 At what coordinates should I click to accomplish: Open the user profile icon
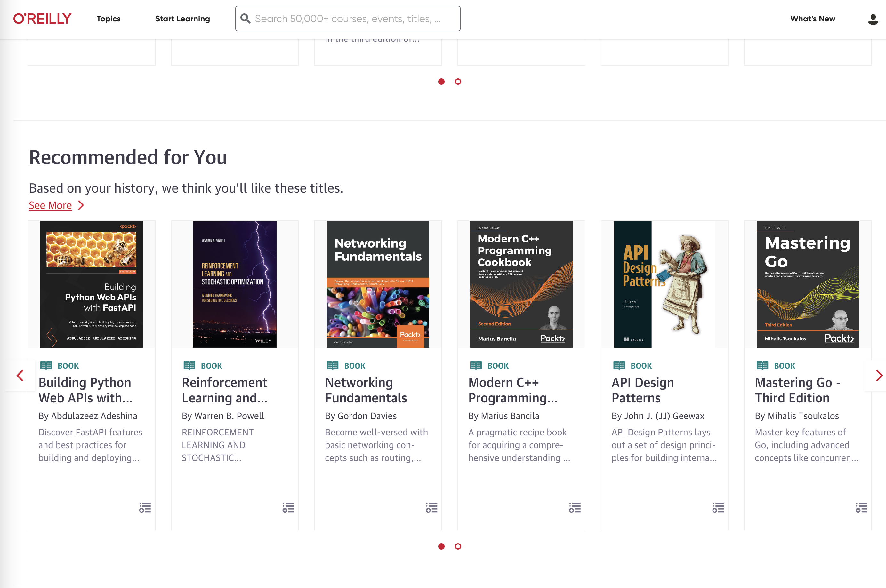[x=873, y=19]
